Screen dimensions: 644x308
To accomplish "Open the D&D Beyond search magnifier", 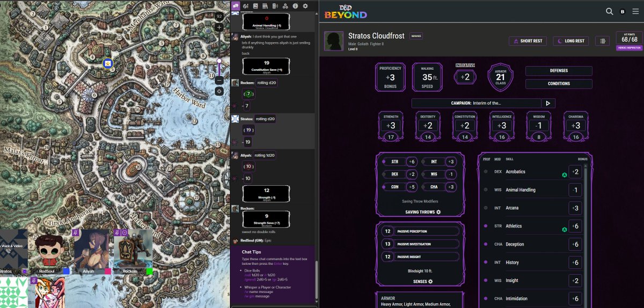I will click(609, 11).
